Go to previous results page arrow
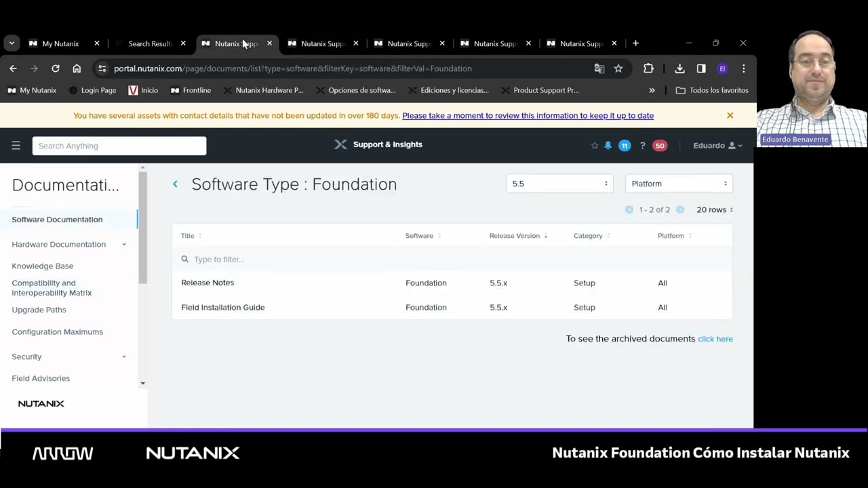 [x=629, y=209]
